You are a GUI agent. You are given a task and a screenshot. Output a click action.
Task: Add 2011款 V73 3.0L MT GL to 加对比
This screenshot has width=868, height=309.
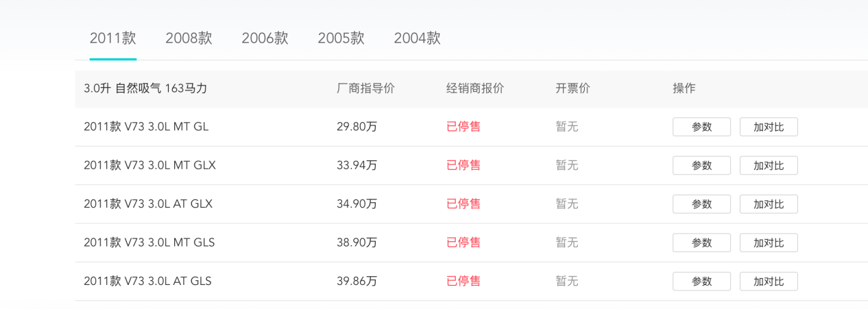[769, 127]
